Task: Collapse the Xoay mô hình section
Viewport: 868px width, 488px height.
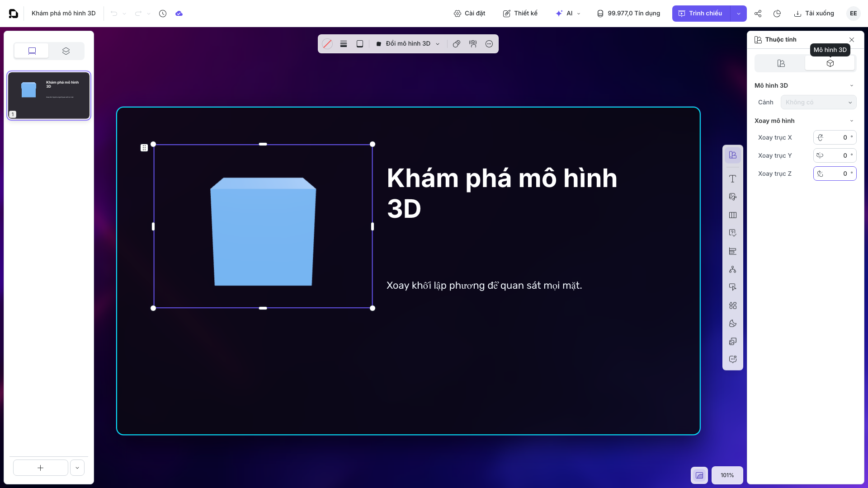Action: pyautogui.click(x=852, y=121)
